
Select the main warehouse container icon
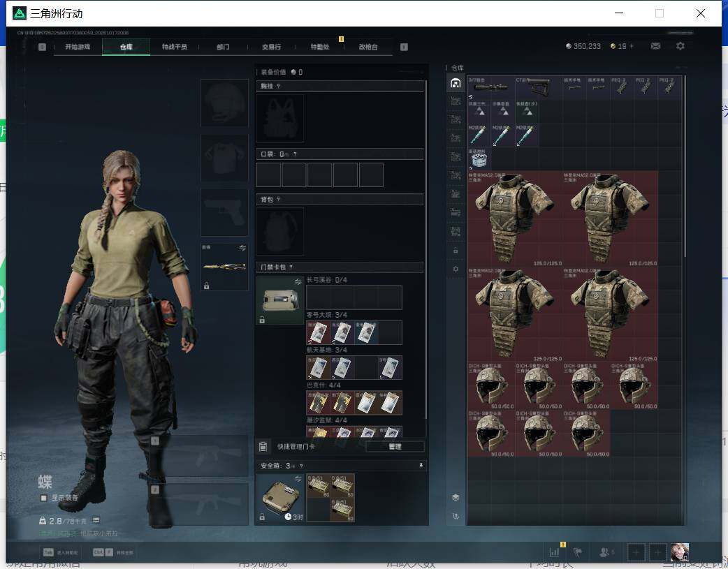[x=456, y=83]
